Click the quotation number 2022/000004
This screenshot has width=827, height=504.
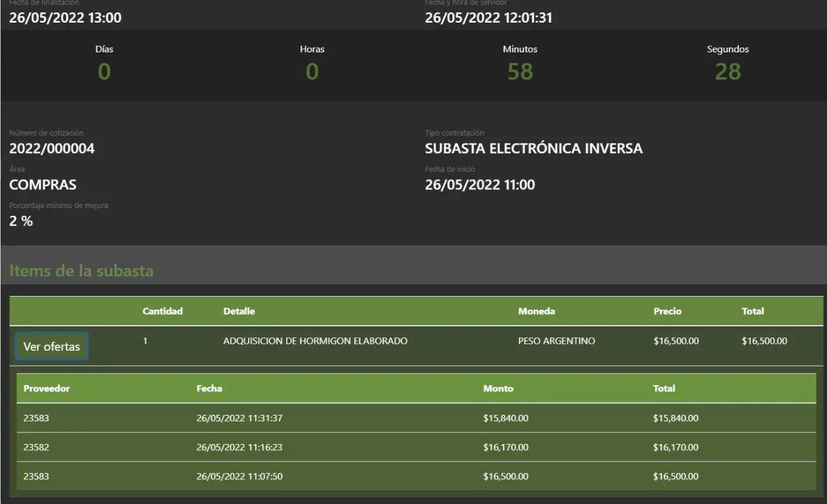pyautogui.click(x=52, y=149)
